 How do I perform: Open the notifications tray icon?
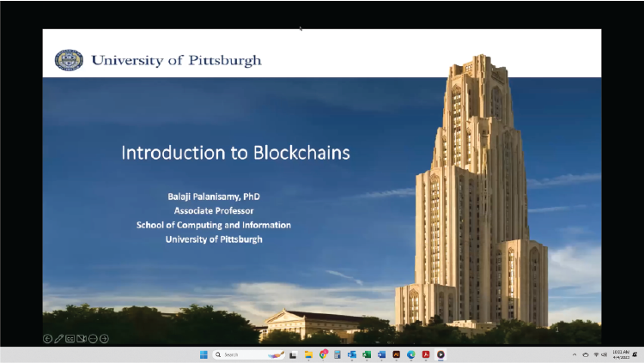pos(635,354)
